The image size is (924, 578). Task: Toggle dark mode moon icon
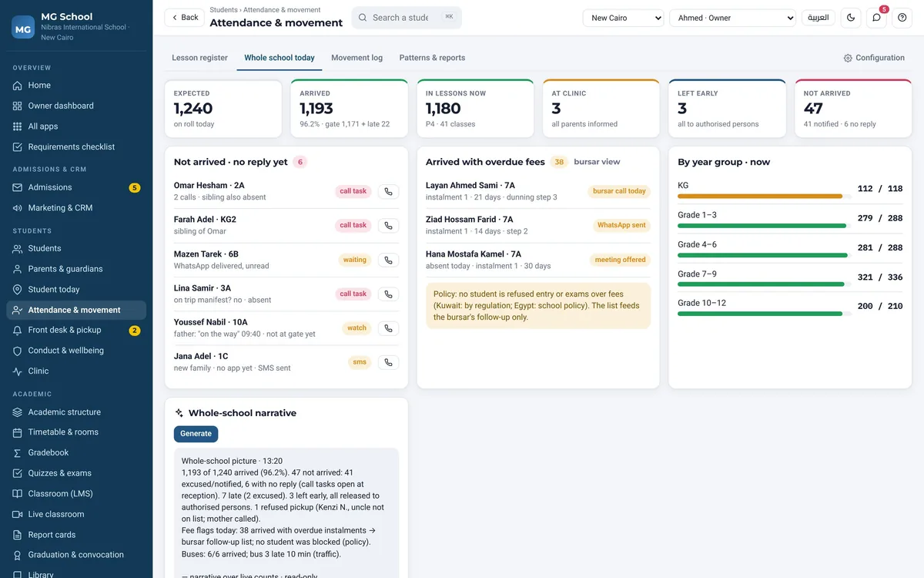pos(851,18)
